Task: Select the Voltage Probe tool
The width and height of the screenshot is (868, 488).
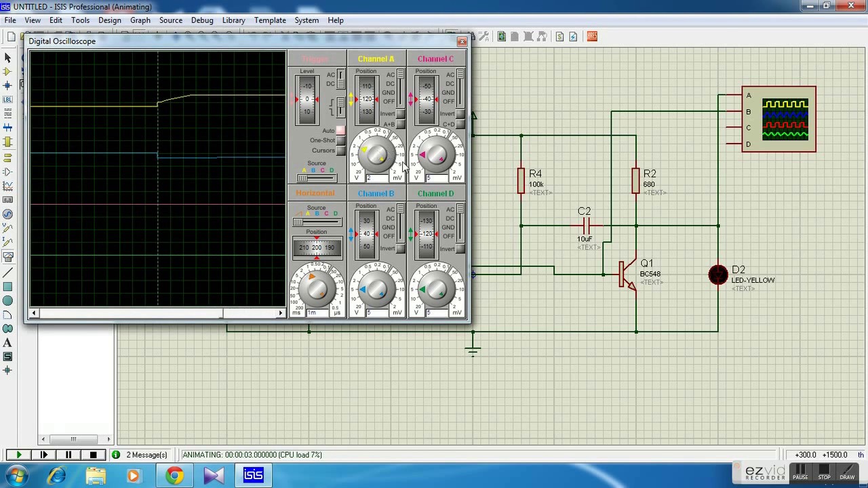Action: tap(8, 228)
